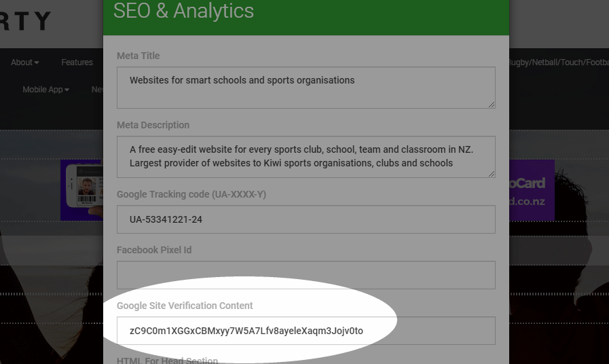The image size is (609, 364).
Task: Click the Meta Title text area
Action: (x=306, y=88)
